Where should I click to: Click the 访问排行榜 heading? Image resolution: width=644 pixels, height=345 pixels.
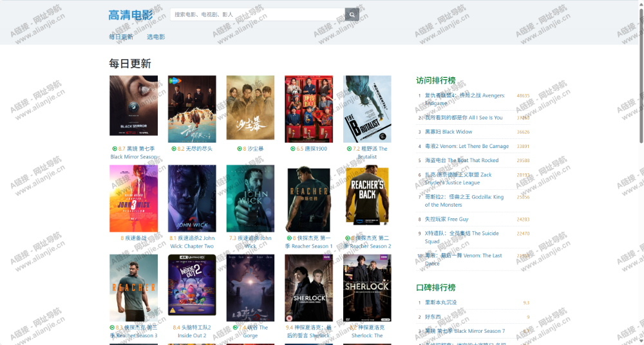pyautogui.click(x=436, y=80)
